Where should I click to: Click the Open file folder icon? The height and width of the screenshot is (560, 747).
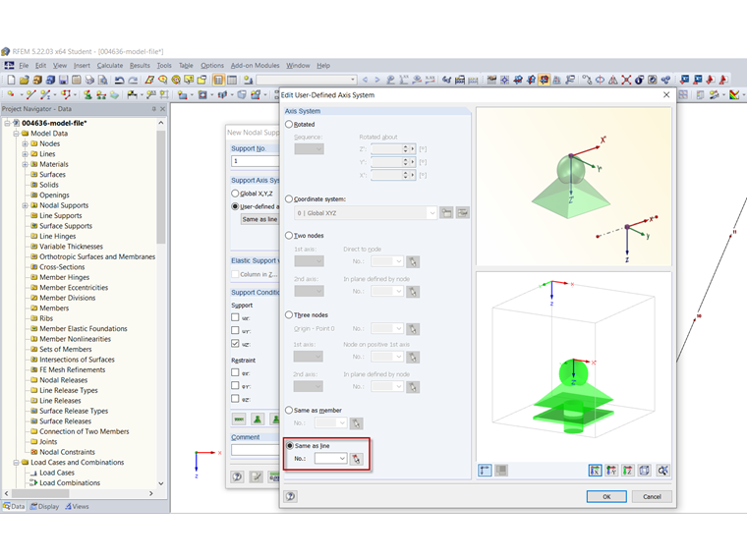click(x=25, y=80)
